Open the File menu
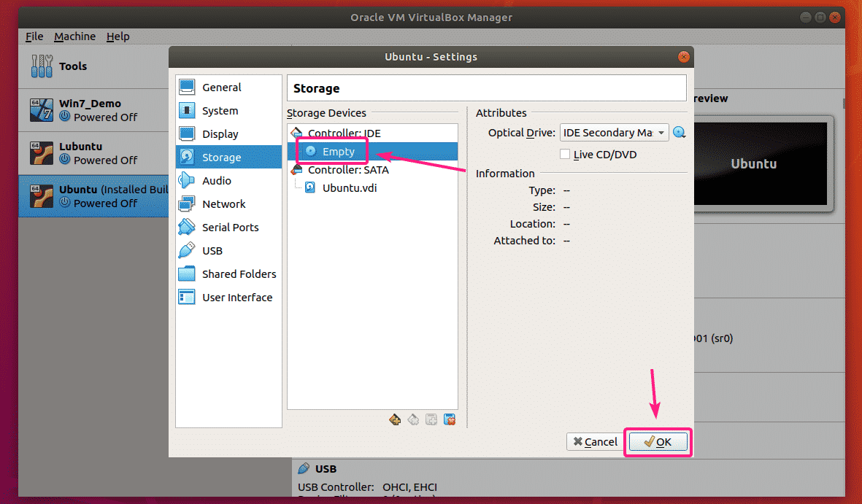The width and height of the screenshot is (862, 504). (34, 36)
